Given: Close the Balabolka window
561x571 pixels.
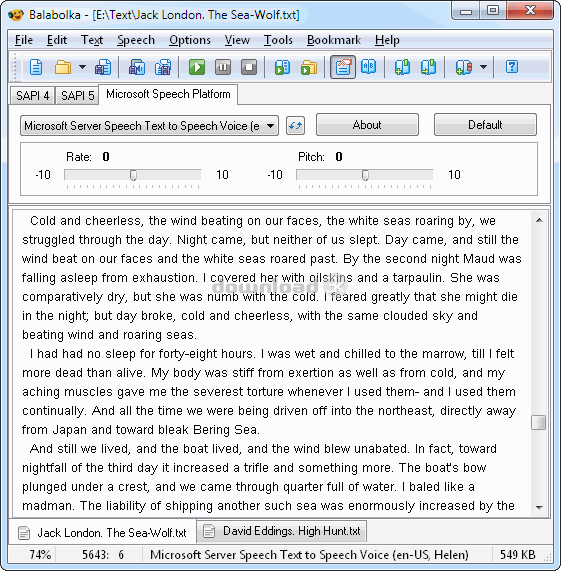Looking at the screenshot, I should click(x=530, y=11).
